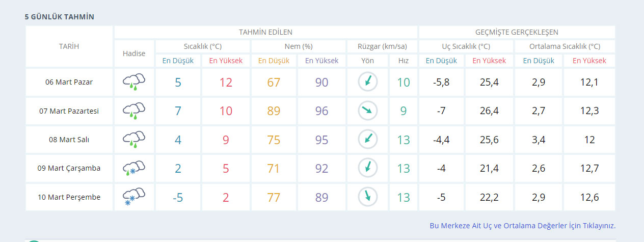
Task: Click the rain icon for 07 Mart Pazartesi
Action: coord(134,111)
